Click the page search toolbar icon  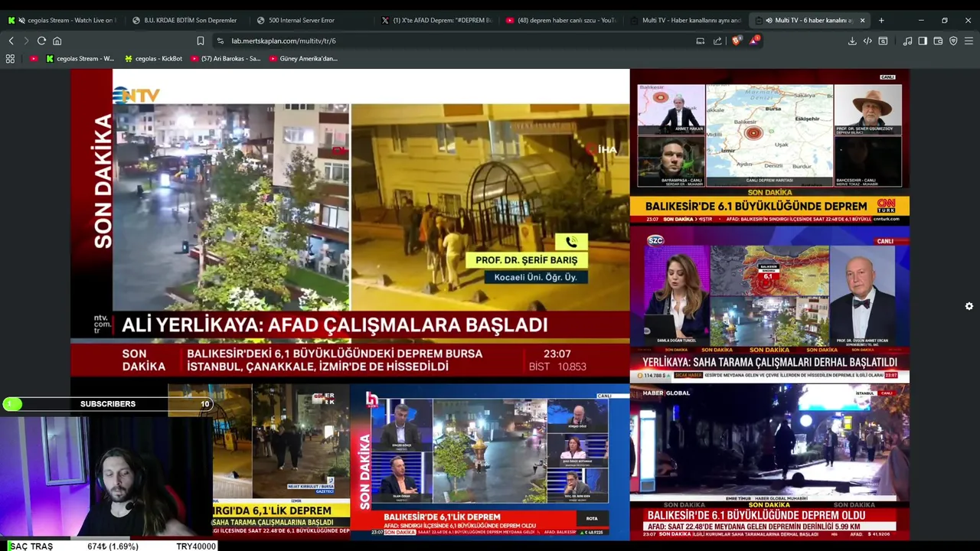[x=883, y=41]
